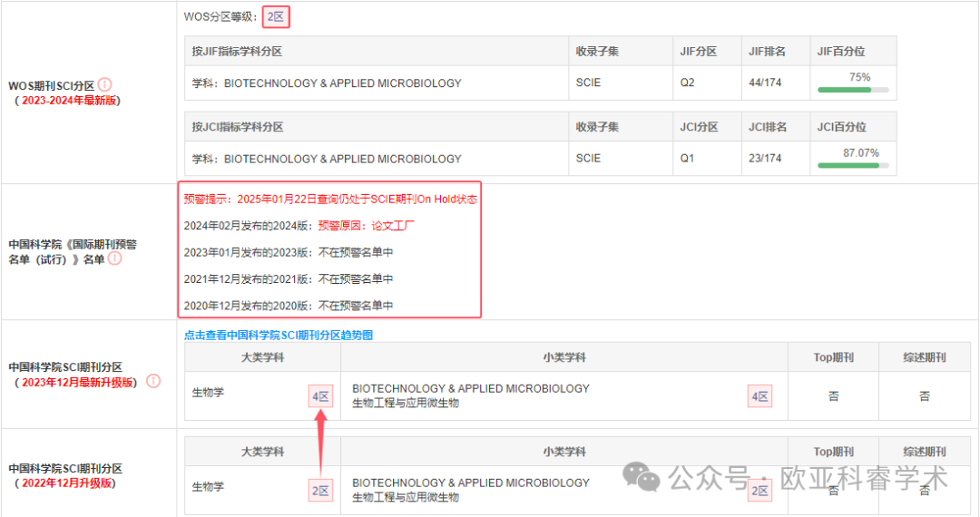Click the 预警提示 On Hold warning text
This screenshot has width=980, height=517.
click(x=330, y=200)
